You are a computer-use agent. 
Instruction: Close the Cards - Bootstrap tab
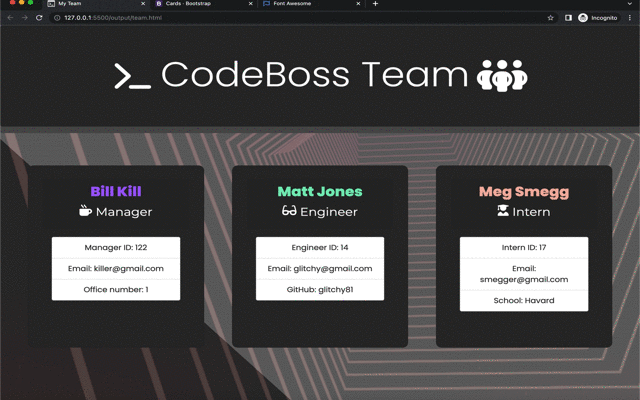251,4
